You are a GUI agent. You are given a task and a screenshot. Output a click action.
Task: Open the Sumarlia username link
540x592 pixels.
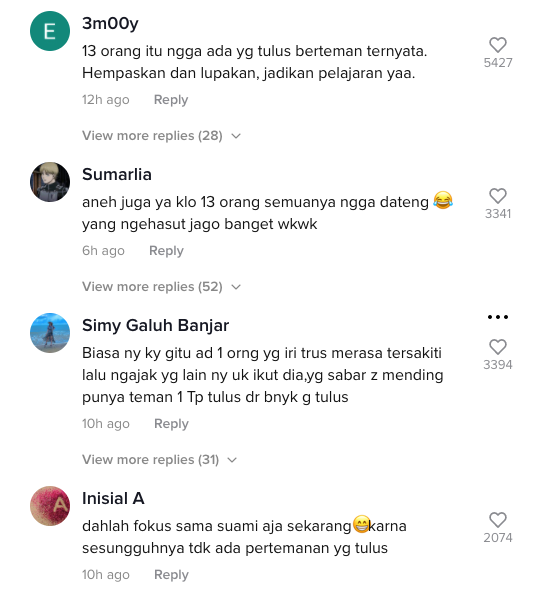pos(117,174)
